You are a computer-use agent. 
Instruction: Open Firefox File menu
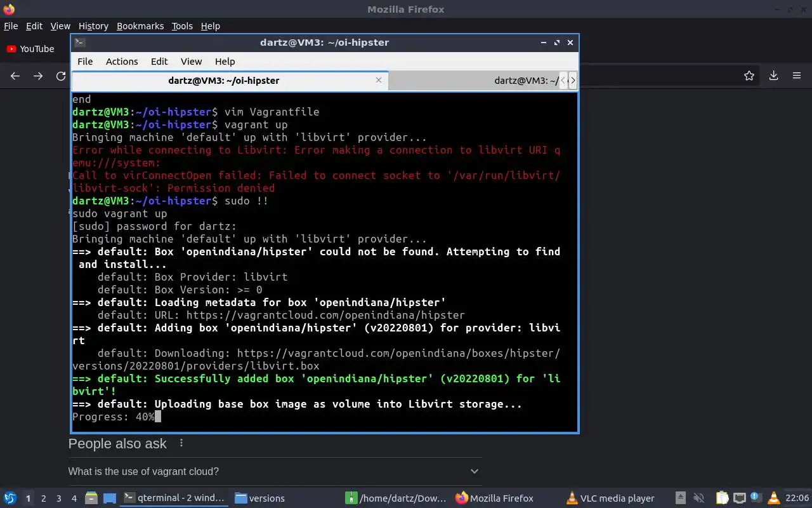(11, 26)
